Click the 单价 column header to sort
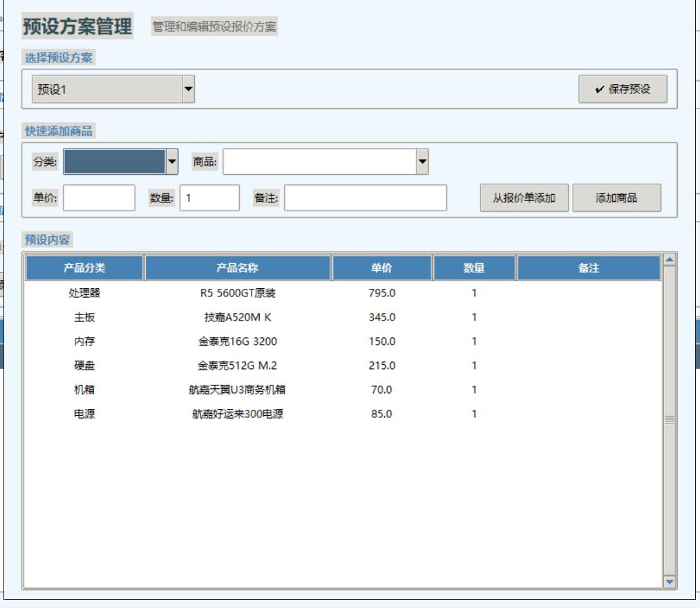 [384, 268]
